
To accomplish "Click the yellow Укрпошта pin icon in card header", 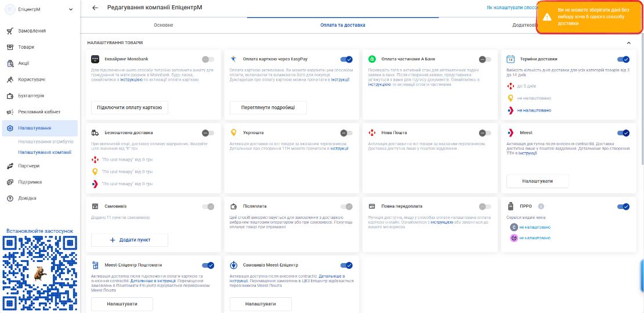I will 234,133.
